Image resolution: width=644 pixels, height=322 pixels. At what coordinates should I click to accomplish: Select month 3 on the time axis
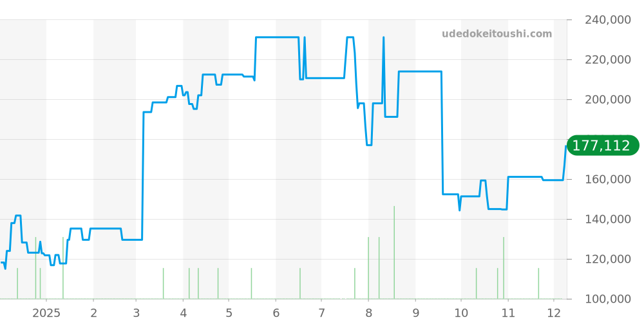[x=136, y=314]
